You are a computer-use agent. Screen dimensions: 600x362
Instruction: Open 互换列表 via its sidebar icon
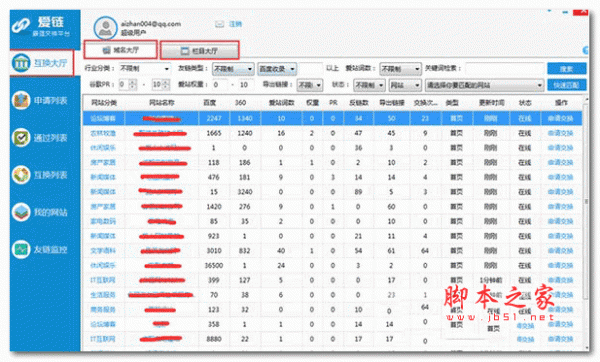[x=21, y=175]
